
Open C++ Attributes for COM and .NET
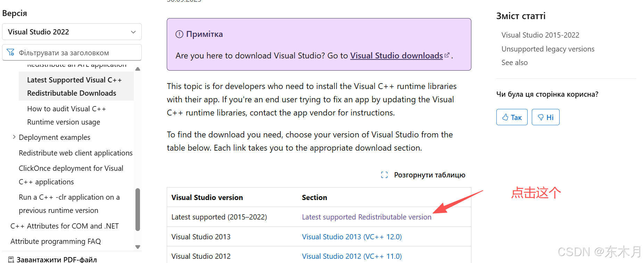pos(65,226)
